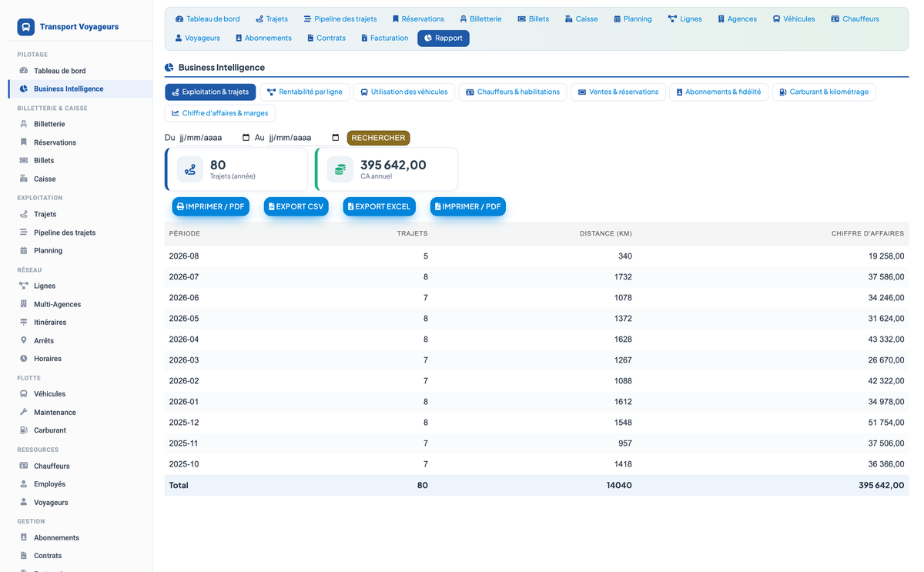Open the Rapport tab in top navigation

click(x=444, y=38)
